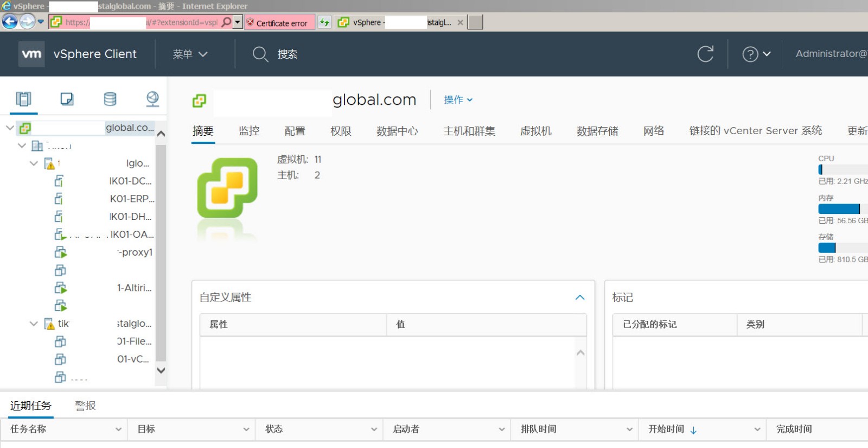Switch to 警报 bottom tab
868x448 pixels.
click(85, 406)
